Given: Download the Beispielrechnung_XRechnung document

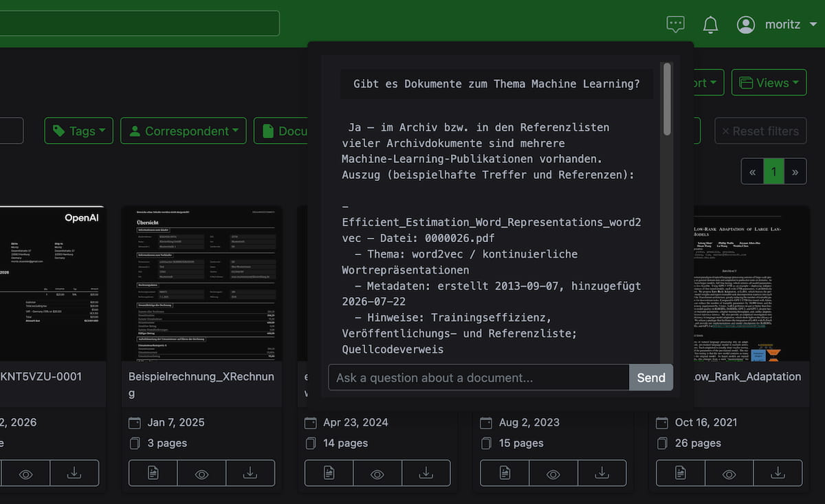Looking at the screenshot, I should click(x=250, y=473).
